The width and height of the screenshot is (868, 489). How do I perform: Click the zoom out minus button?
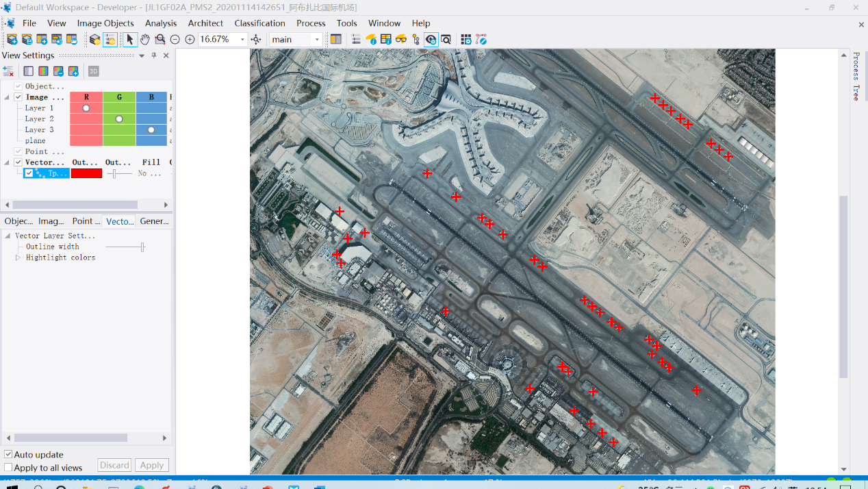click(175, 40)
